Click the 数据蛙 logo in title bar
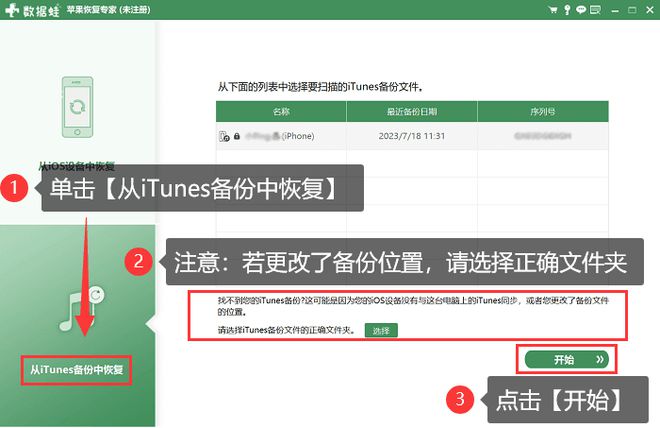Viewport: 660px width, 428px height. [x=33, y=10]
